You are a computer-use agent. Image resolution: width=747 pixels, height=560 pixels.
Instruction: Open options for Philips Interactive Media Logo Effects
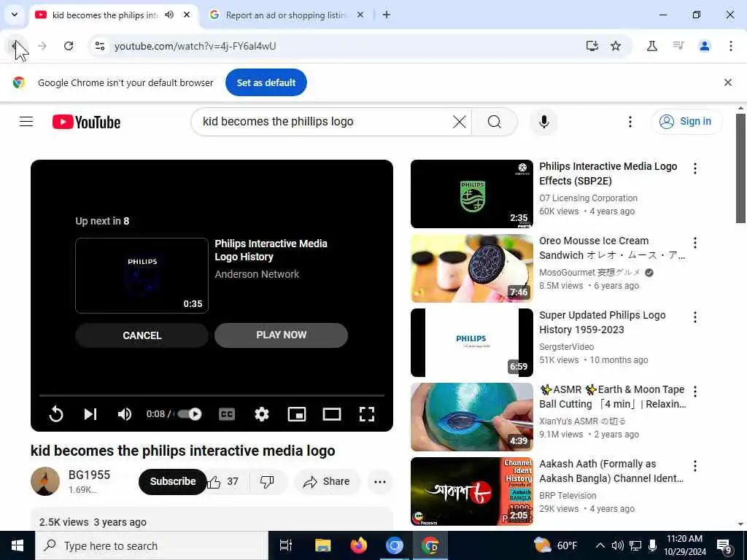tap(695, 168)
